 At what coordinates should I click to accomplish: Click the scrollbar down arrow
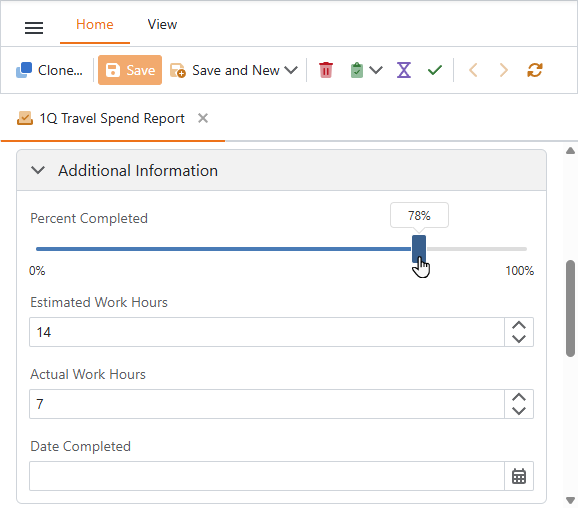[570, 500]
